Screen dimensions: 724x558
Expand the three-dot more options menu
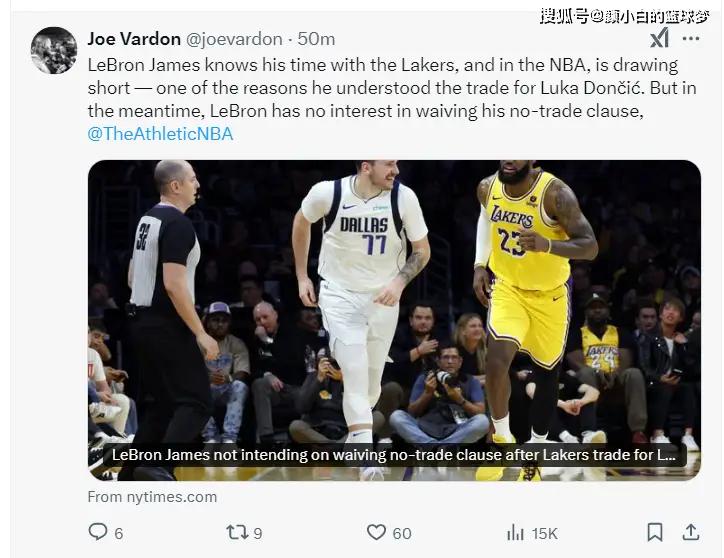click(x=691, y=38)
